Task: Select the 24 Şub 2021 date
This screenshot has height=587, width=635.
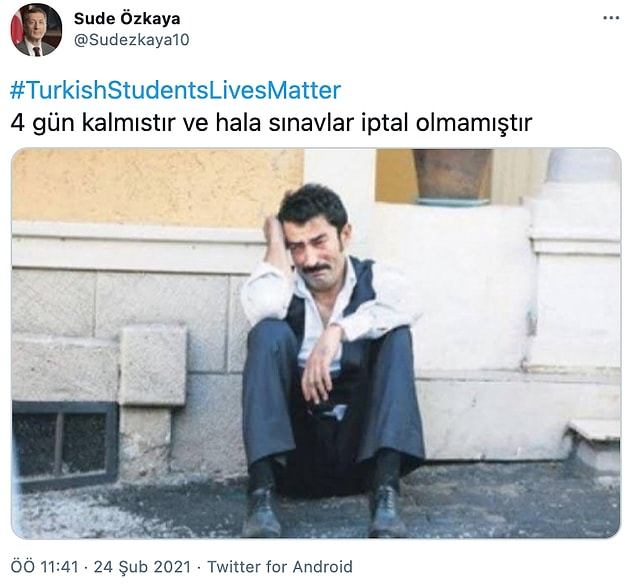Action: 142,566
